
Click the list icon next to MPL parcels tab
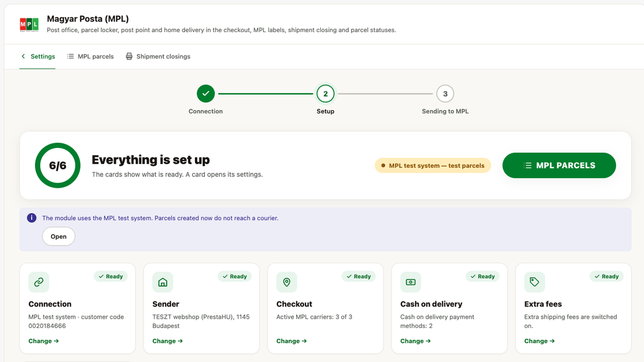71,56
